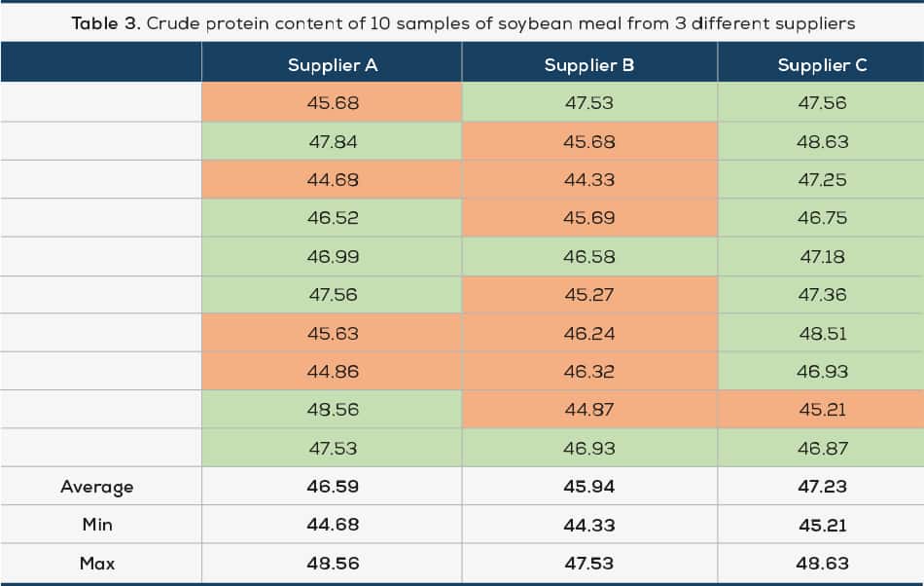Click the Supplier C column header

click(x=822, y=65)
